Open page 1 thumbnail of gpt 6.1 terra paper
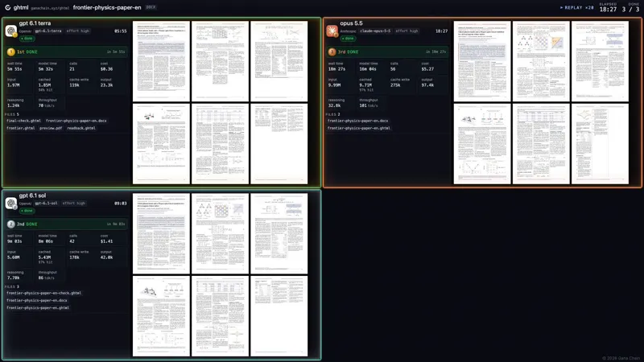Screen dimensions: 644x362 pos(161,61)
